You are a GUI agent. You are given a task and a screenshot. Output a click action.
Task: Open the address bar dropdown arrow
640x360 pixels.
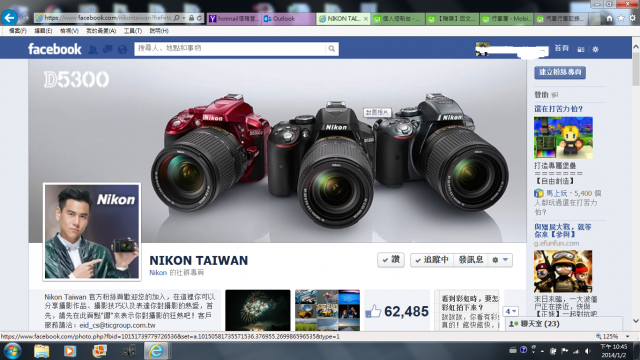click(x=184, y=18)
